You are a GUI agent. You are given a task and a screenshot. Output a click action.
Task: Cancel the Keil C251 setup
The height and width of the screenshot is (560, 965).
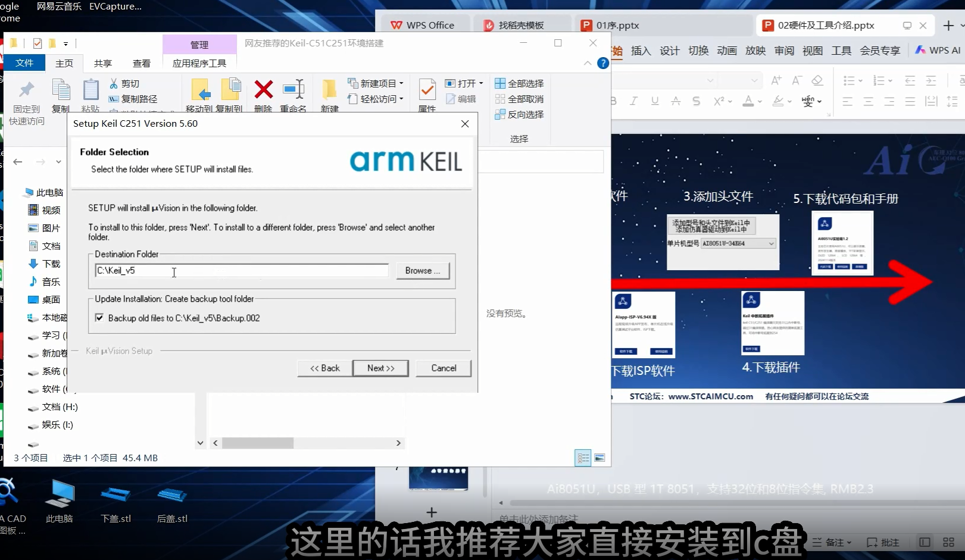click(444, 368)
